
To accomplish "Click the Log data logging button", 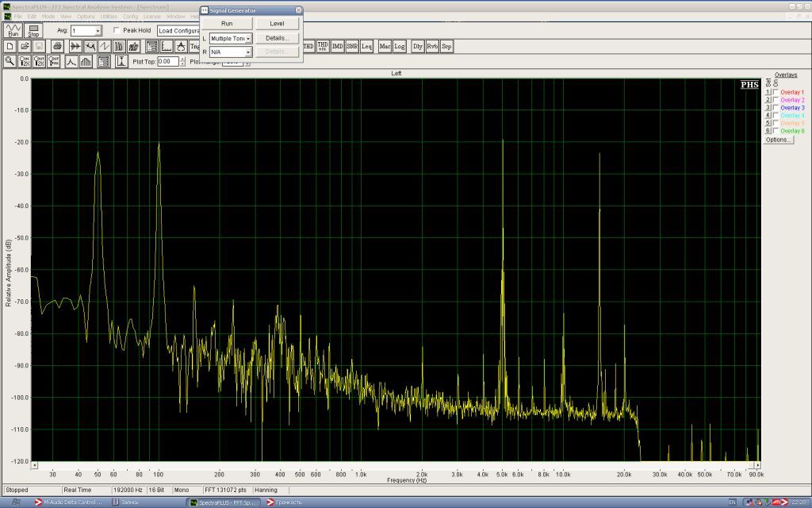I will point(400,47).
